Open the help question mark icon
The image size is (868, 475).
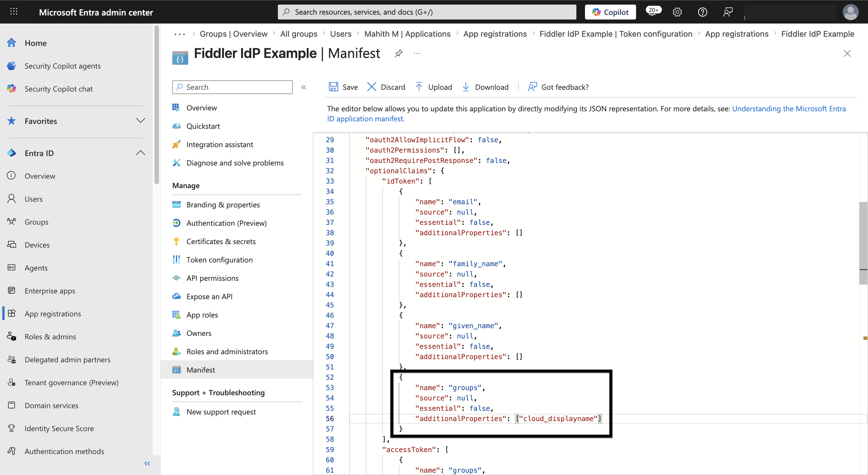(703, 12)
